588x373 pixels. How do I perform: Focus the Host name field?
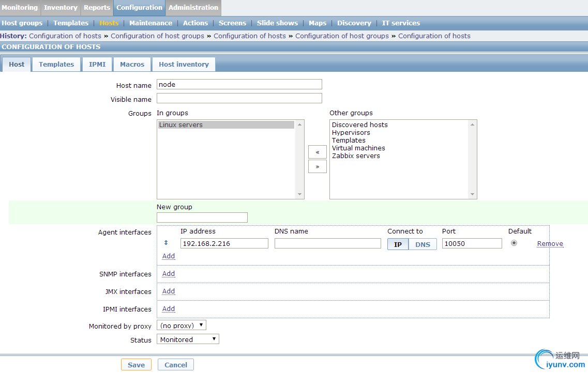coord(239,84)
